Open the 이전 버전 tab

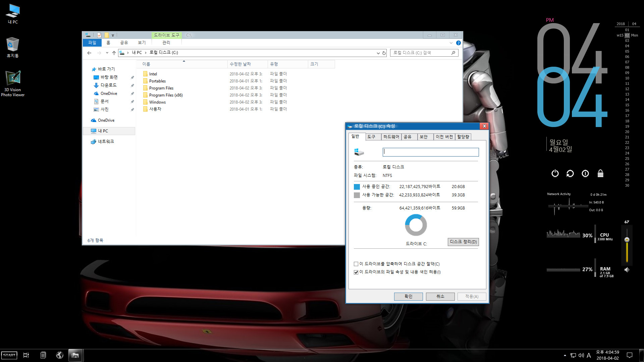pyautogui.click(x=444, y=137)
